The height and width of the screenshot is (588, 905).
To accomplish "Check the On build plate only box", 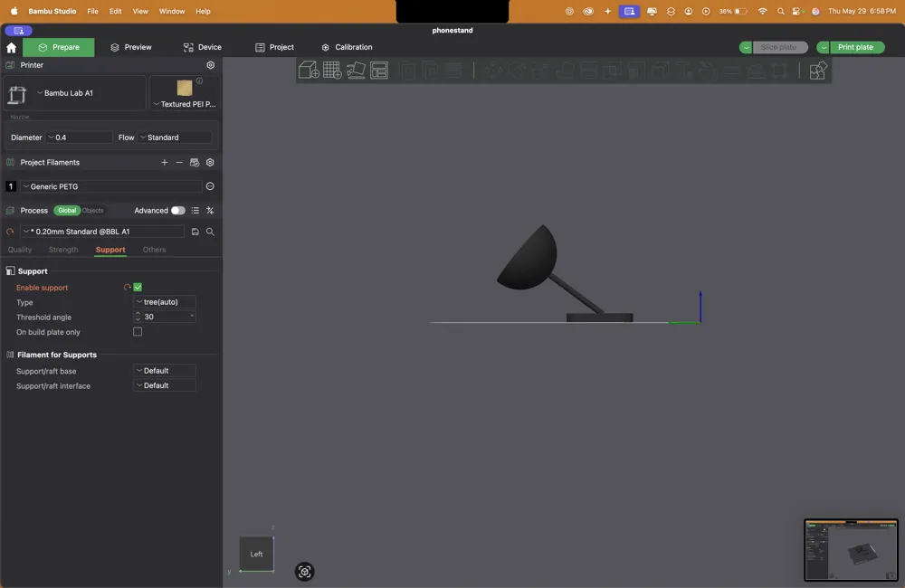I will pyautogui.click(x=138, y=332).
